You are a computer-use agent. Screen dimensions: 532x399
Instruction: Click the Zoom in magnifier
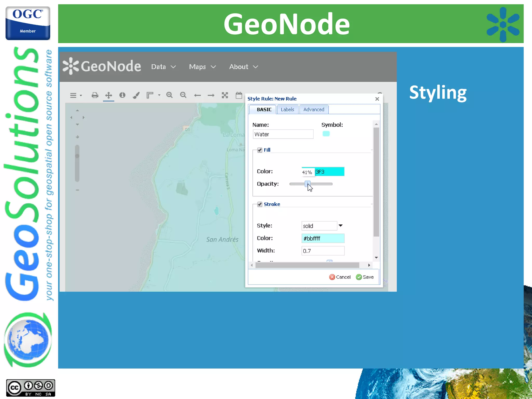point(169,95)
